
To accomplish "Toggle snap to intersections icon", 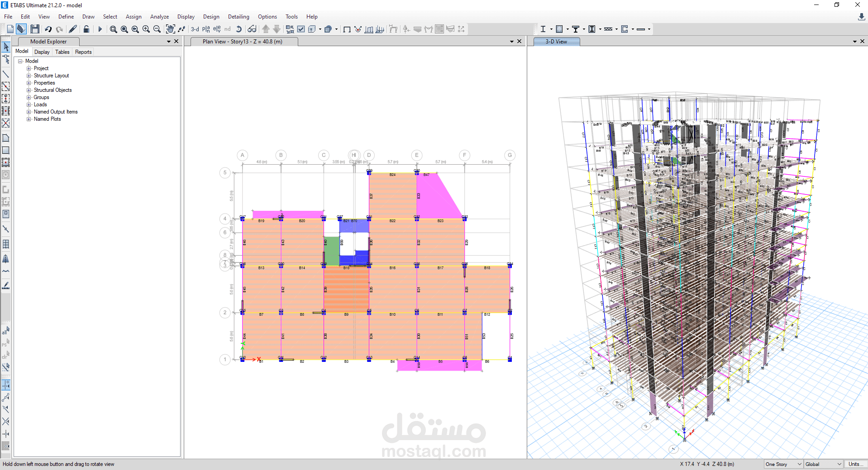I will 6,421.
